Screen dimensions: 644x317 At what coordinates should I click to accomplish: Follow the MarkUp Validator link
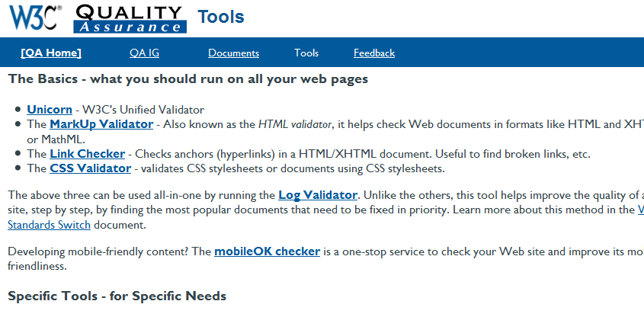(x=101, y=124)
